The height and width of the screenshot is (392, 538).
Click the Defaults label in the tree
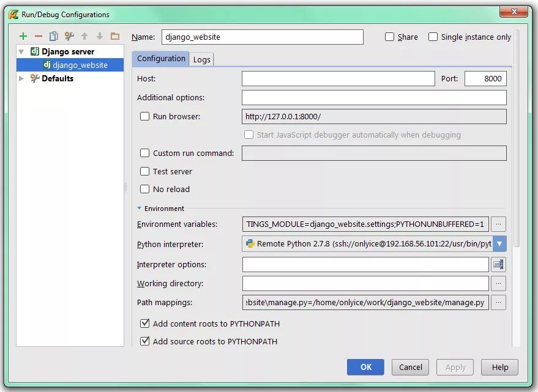[58, 78]
